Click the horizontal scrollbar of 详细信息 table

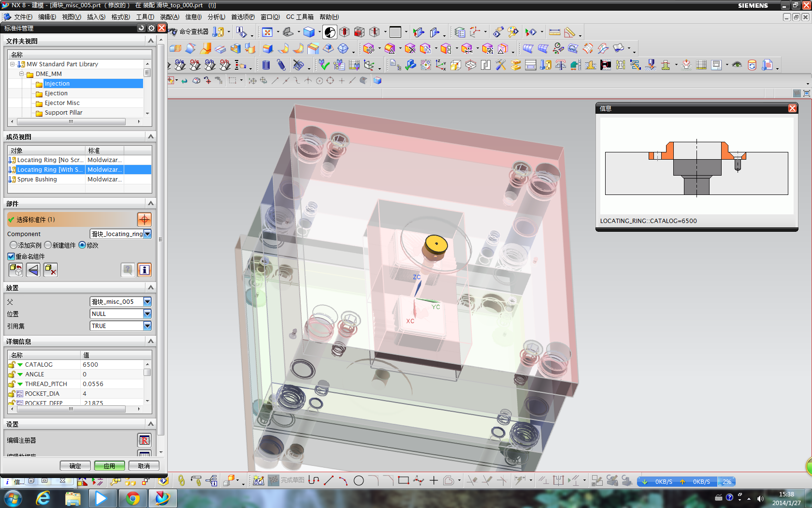click(71, 409)
